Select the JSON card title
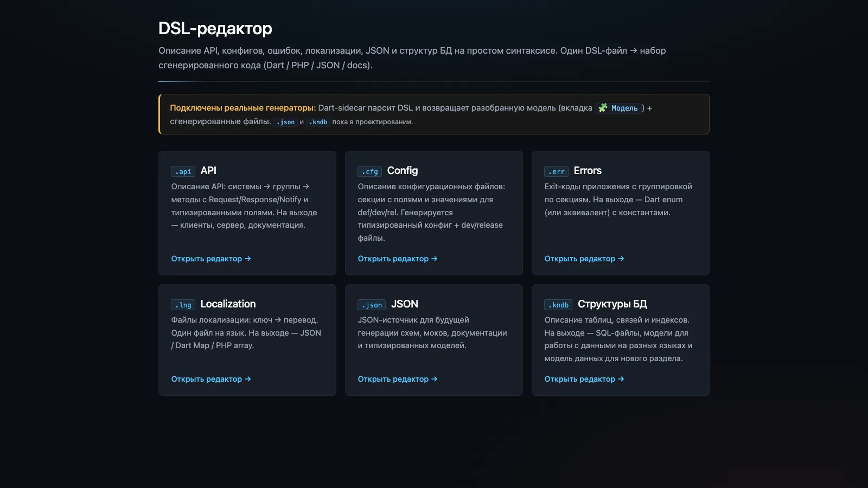This screenshot has height=488, width=868. pyautogui.click(x=405, y=304)
